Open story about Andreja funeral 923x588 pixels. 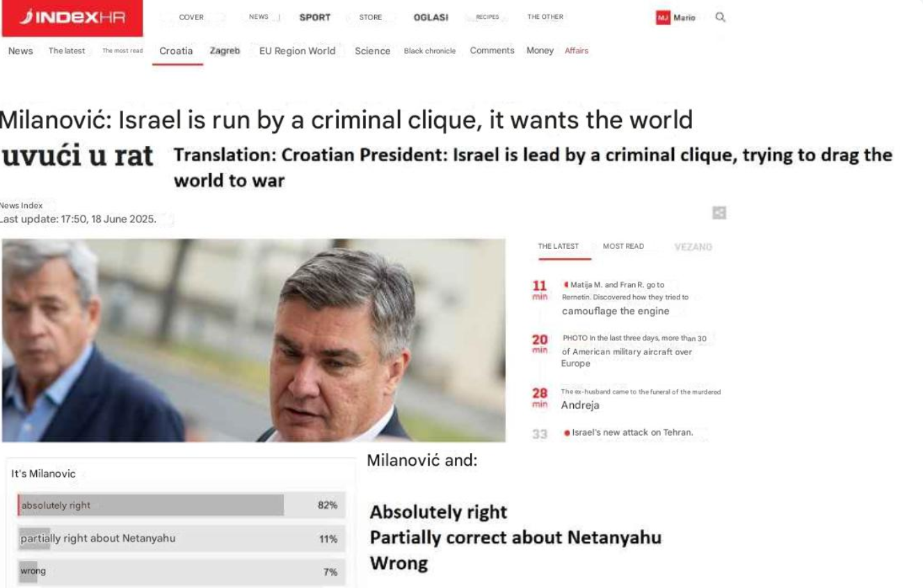click(641, 399)
